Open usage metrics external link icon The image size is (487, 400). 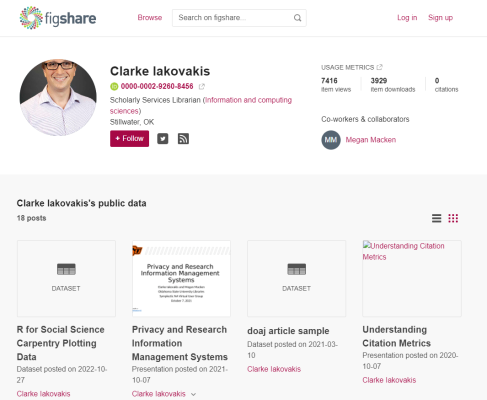pyautogui.click(x=379, y=67)
